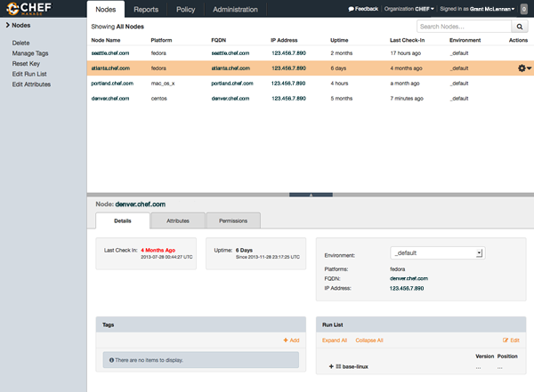Expand the Nodes sidebar section chevron

tap(4, 26)
